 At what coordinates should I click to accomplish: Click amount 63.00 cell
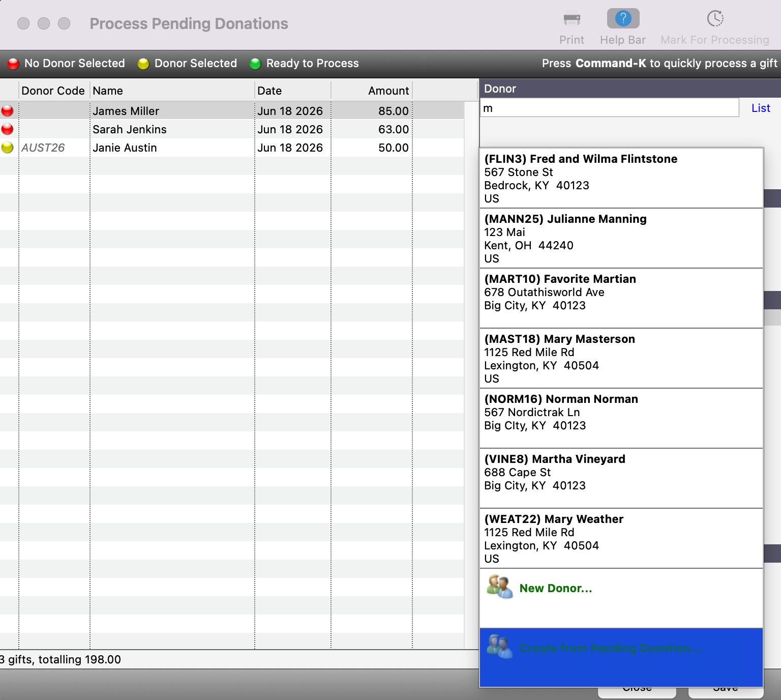pyautogui.click(x=393, y=129)
